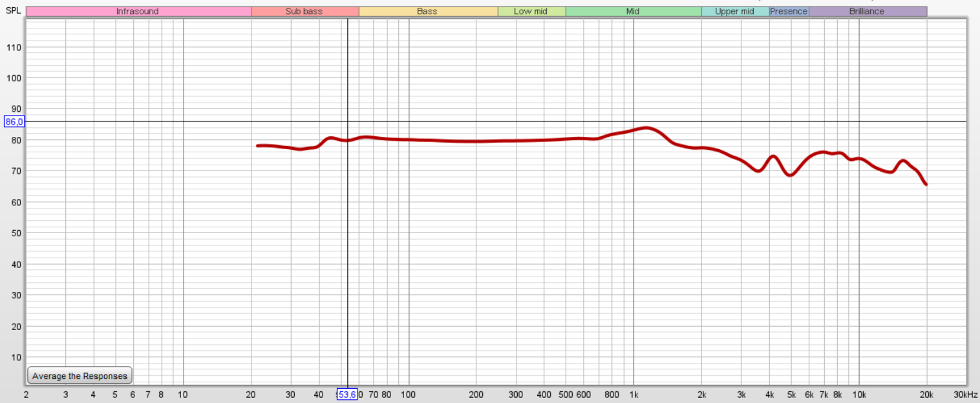Click the SPL axis title
The image size is (980, 403).
13,11
